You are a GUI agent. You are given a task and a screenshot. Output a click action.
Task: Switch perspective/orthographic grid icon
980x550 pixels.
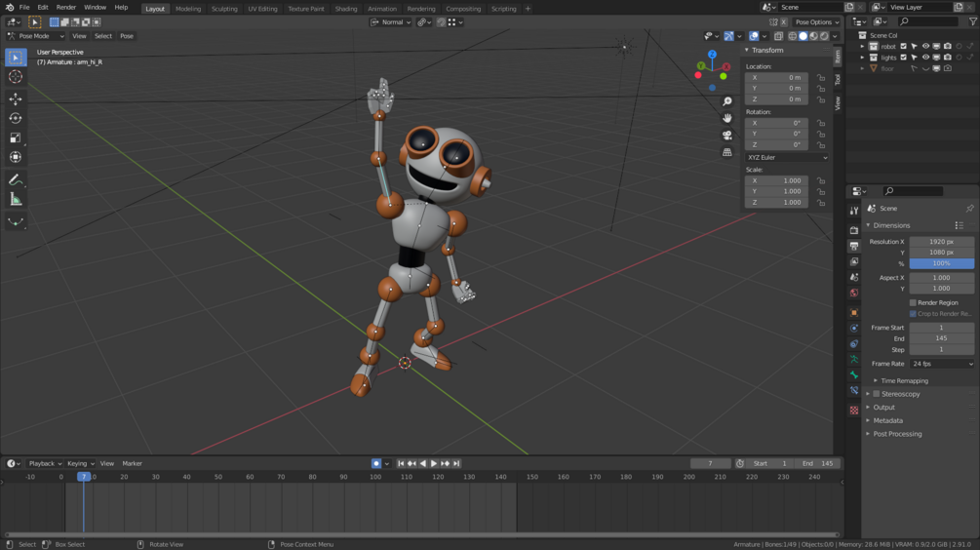tap(726, 152)
